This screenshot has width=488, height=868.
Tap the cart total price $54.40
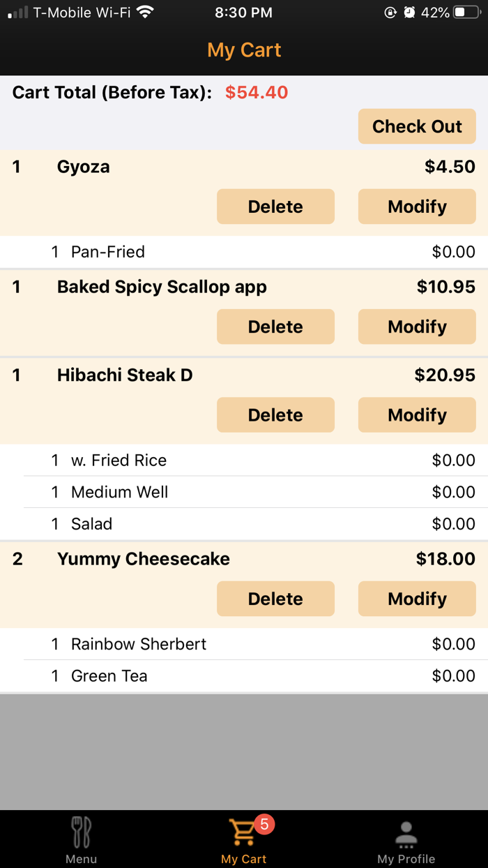tap(256, 92)
